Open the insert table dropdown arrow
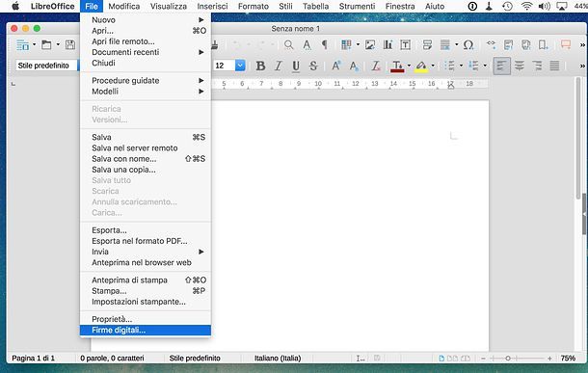 358,45
